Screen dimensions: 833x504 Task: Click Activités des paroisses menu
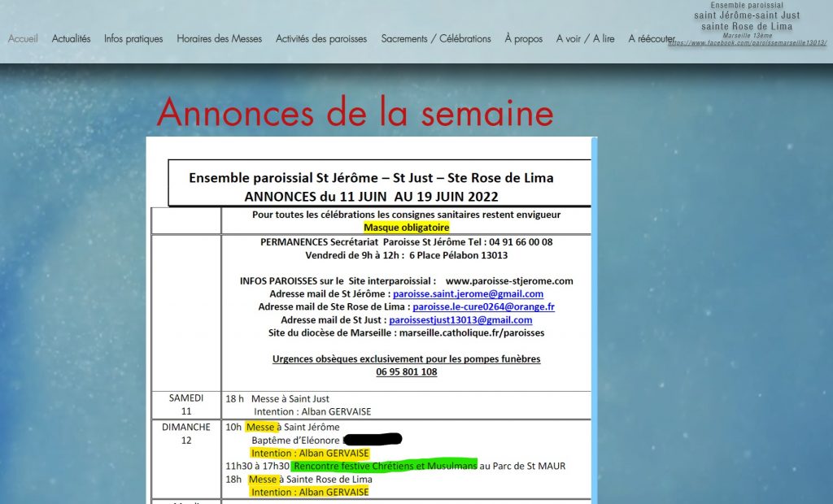(x=321, y=38)
